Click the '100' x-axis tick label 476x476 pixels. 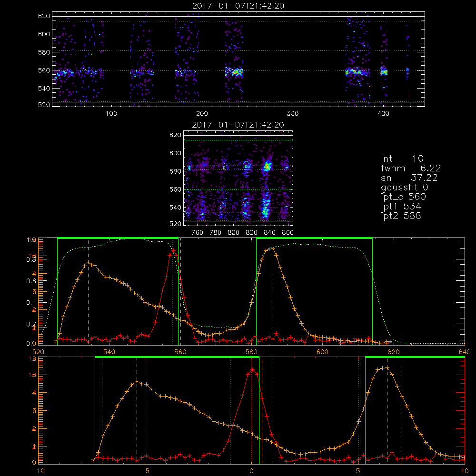(x=111, y=114)
